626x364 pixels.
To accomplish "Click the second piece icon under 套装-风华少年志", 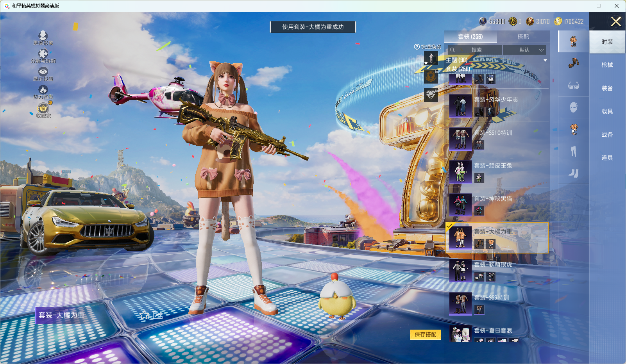I will (491, 112).
